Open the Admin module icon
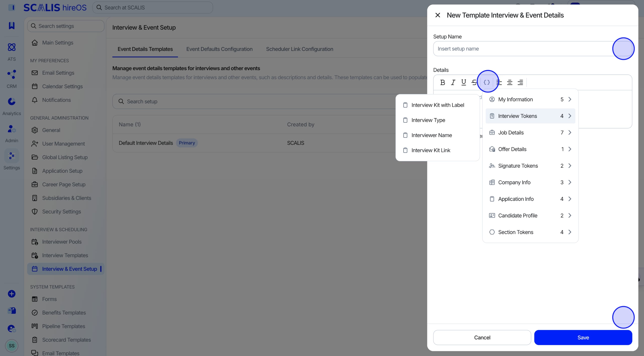644x356 pixels. click(x=12, y=129)
